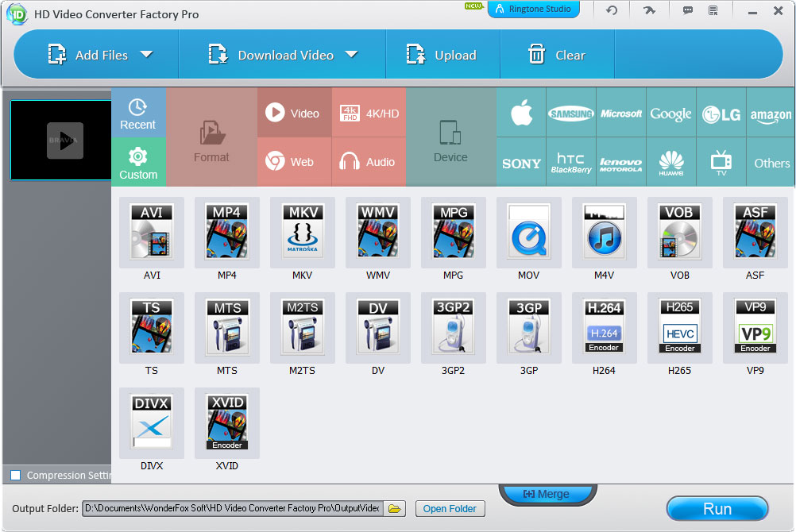Screen dimensions: 796x532
Task: Open Samsung device presets
Action: coord(571,113)
